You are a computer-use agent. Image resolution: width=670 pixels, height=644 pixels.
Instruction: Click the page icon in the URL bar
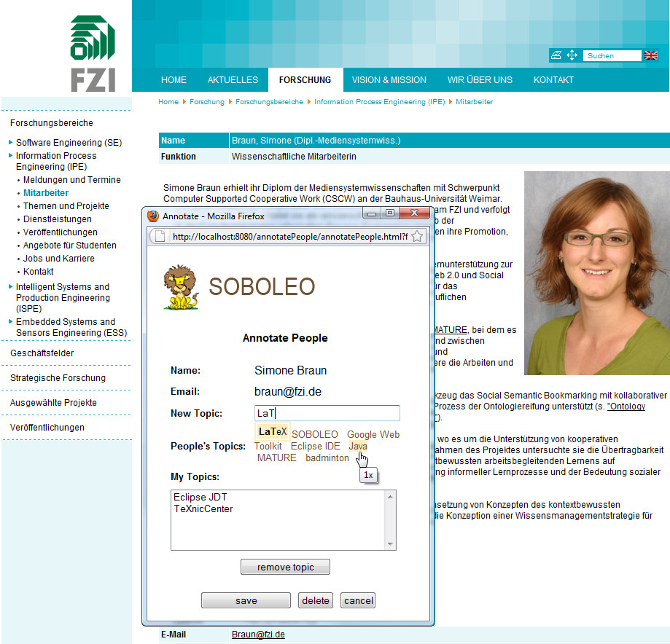(x=160, y=236)
